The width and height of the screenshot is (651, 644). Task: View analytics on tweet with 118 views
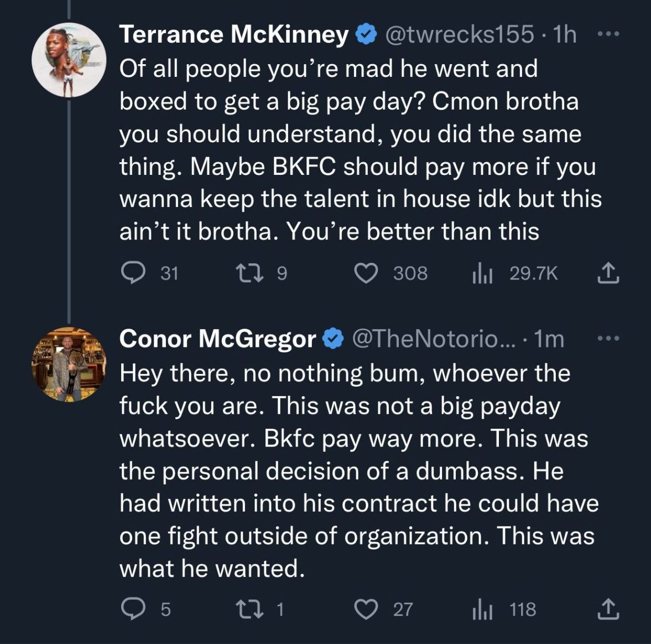coord(482,609)
